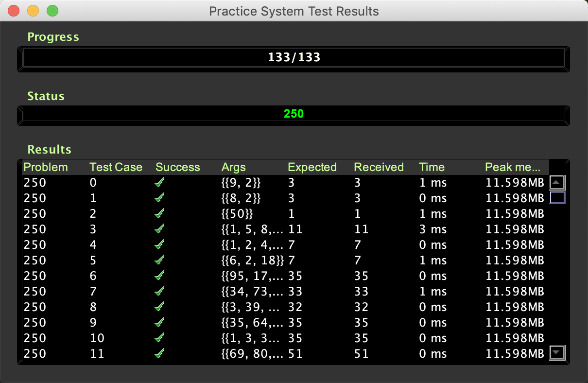Click the green checkmark for test case 0
Viewport: 588px width, 383px height.
(159, 183)
